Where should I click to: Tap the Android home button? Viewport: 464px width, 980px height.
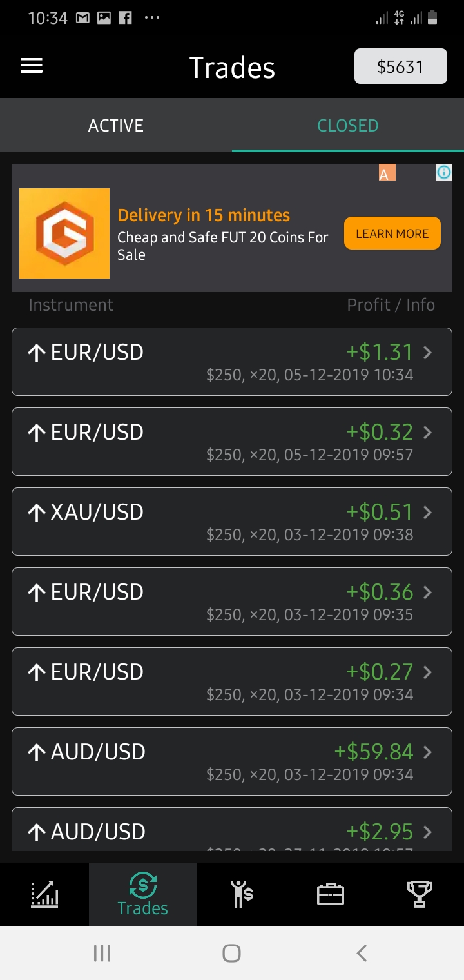coord(231,953)
